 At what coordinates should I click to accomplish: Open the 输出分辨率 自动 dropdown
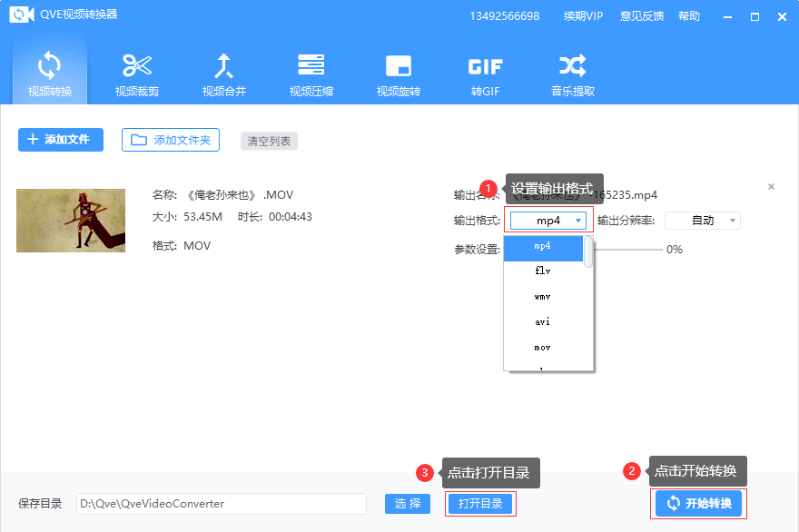coord(703,221)
